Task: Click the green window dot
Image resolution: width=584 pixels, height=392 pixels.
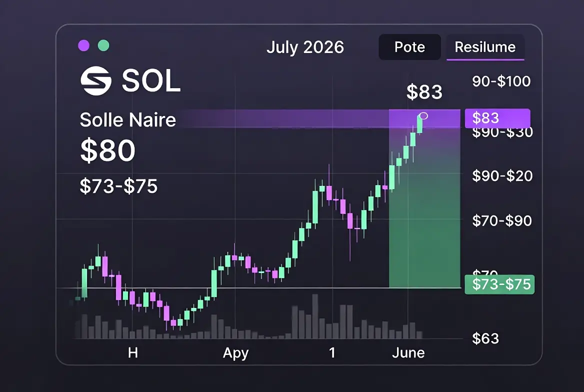Action: [x=103, y=45]
